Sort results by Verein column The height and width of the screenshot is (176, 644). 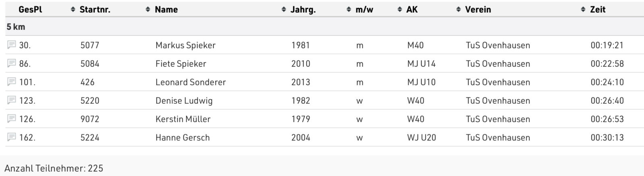478,9
